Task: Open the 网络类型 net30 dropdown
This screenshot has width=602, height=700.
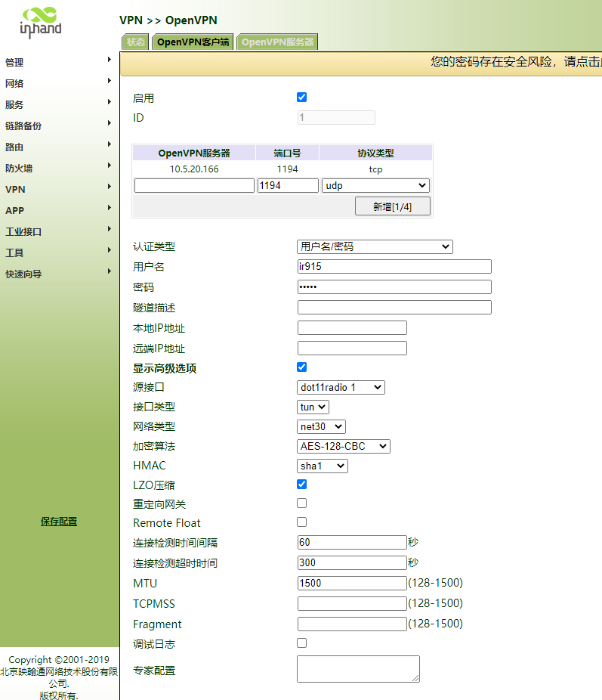Action: 321,426
